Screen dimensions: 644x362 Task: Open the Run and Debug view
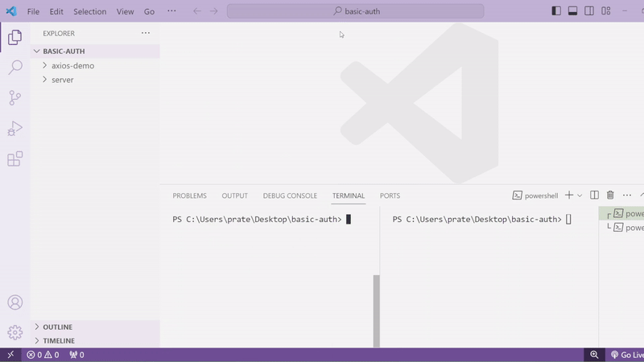click(14, 129)
